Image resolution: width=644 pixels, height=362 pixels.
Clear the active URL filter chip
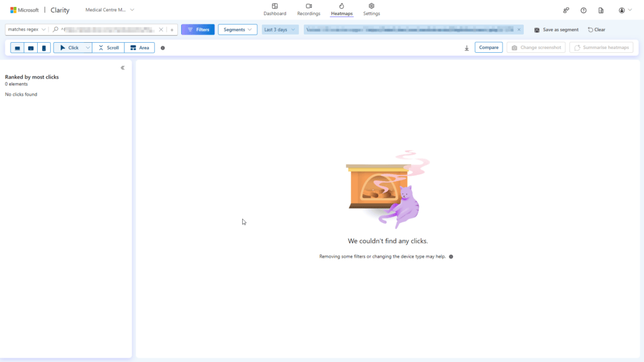(519, 29)
